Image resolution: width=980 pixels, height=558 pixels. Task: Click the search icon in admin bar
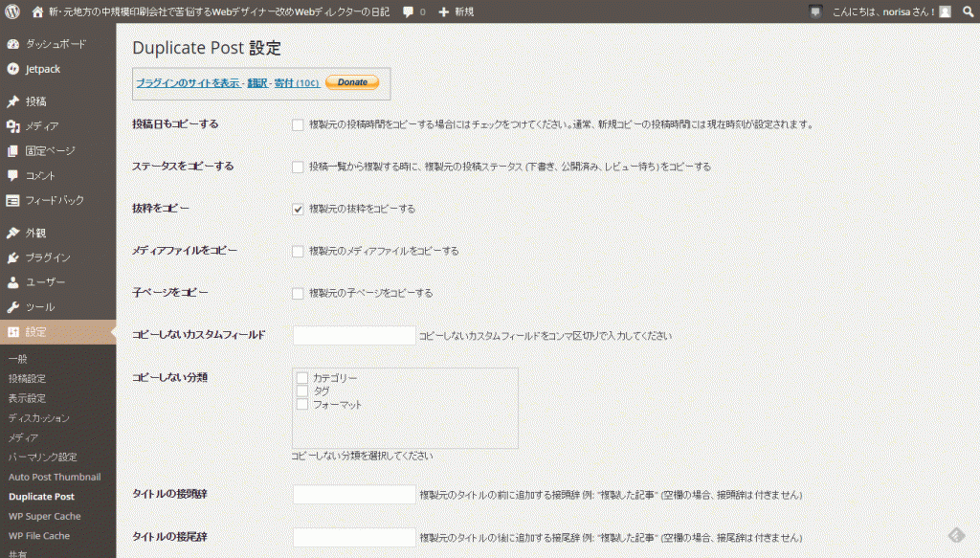click(x=969, y=11)
